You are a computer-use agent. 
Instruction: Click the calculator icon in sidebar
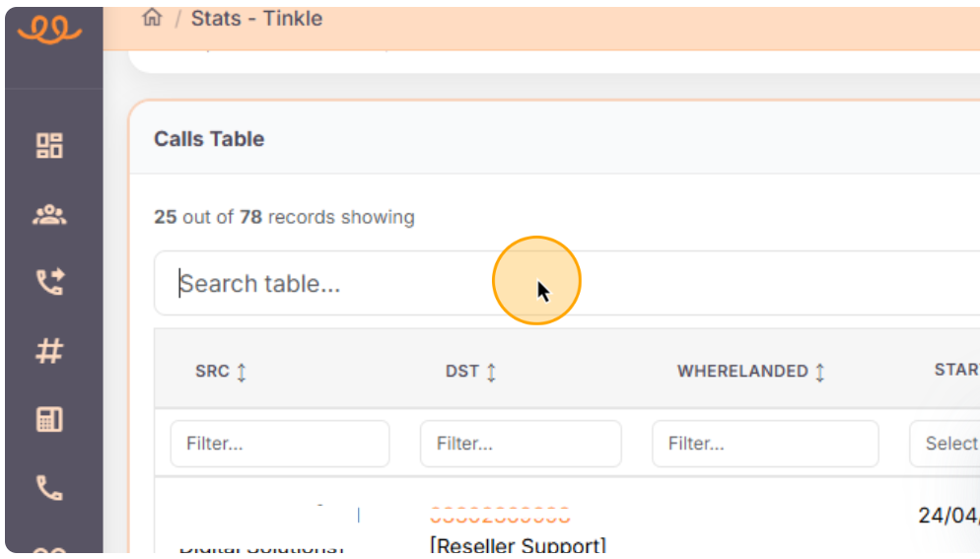tap(49, 419)
